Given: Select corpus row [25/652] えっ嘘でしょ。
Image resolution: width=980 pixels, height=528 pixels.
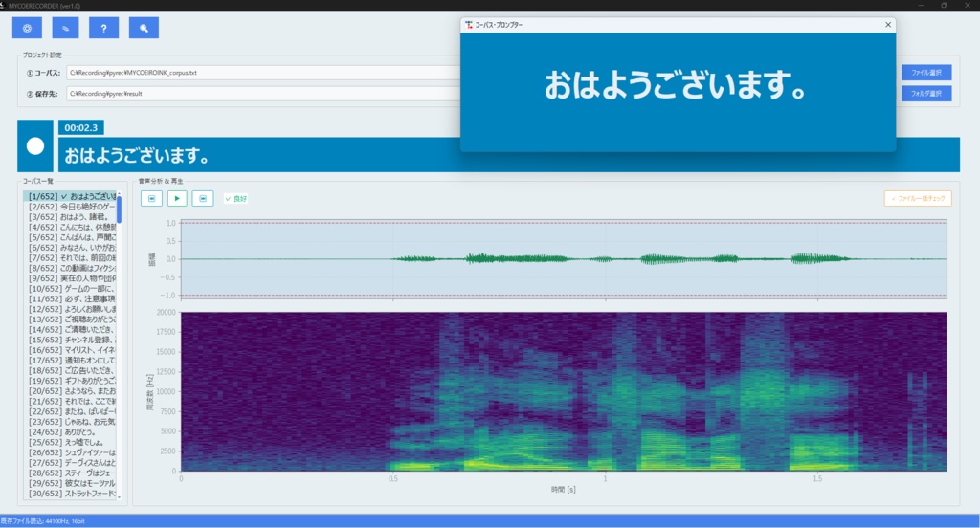Looking at the screenshot, I should pos(70,443).
